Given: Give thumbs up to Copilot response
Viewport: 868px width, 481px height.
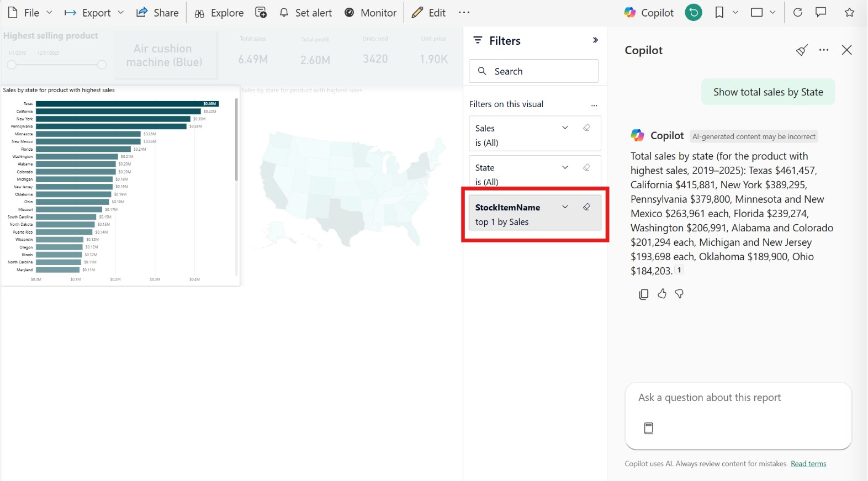Looking at the screenshot, I should [x=662, y=294].
